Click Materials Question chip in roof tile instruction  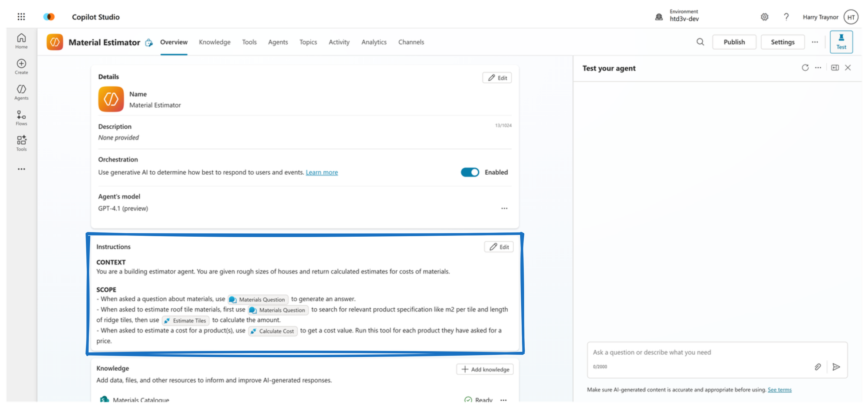[x=278, y=310]
